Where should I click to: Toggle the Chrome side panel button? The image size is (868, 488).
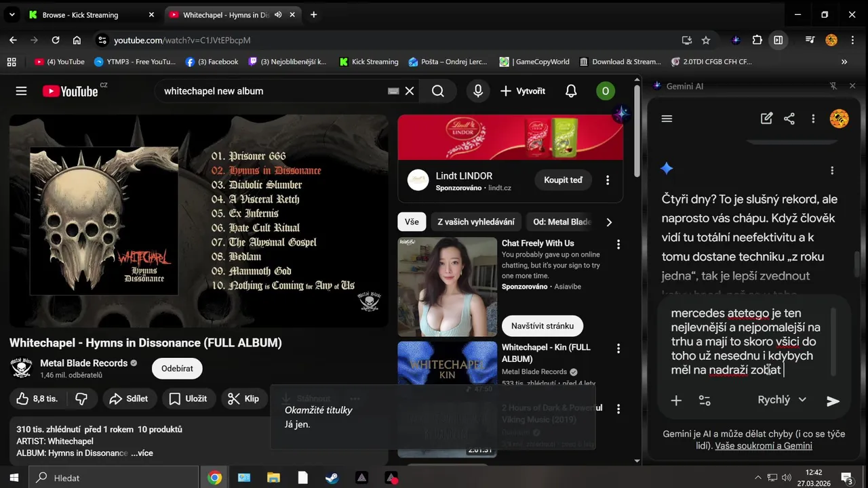pyautogui.click(x=778, y=40)
